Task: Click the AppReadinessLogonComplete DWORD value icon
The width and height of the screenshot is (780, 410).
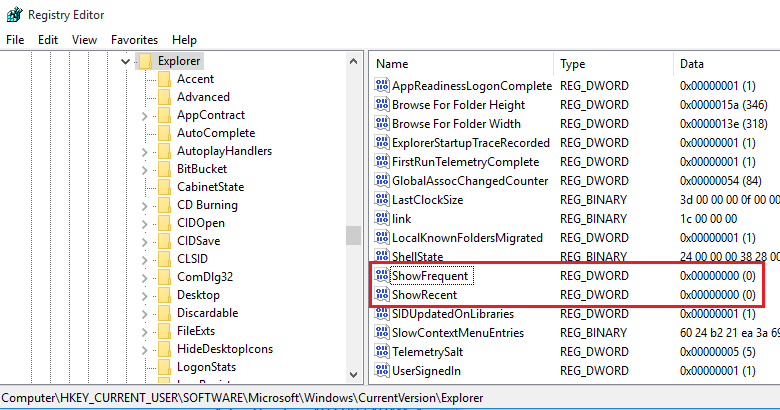Action: [382, 86]
